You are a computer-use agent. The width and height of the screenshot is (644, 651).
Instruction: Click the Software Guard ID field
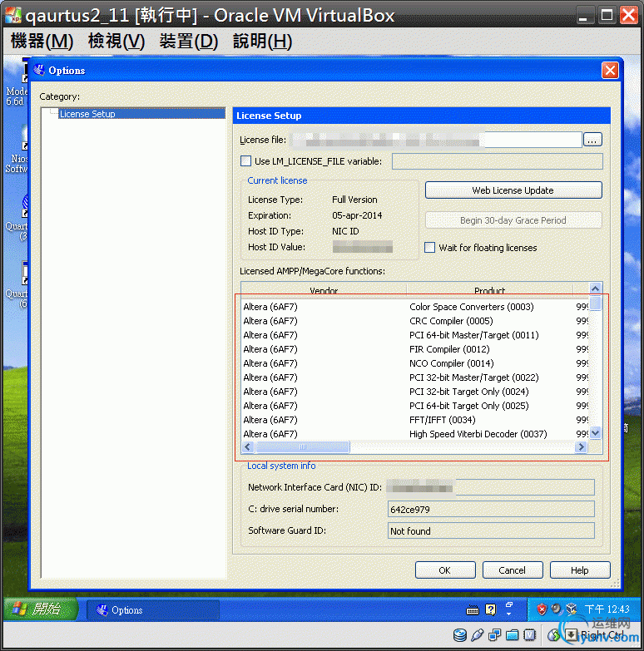pyautogui.click(x=491, y=530)
